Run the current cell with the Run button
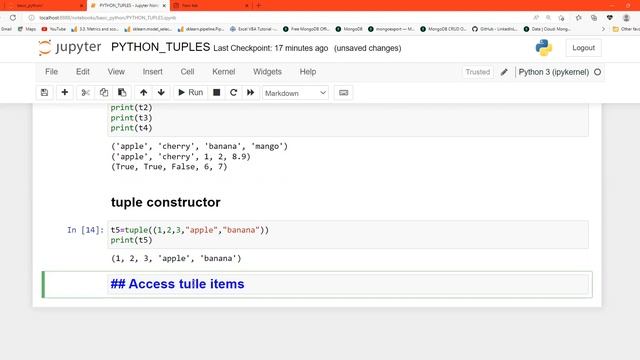This screenshot has height=360, width=640. click(x=190, y=93)
